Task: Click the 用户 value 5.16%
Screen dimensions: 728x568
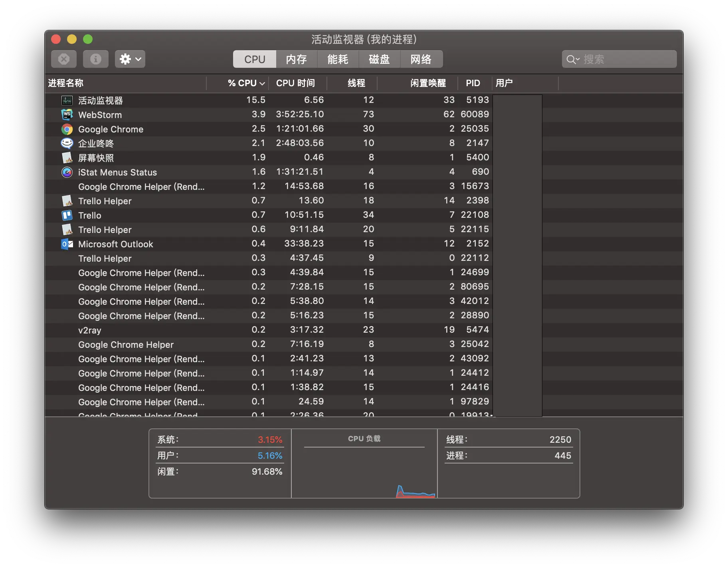Action: (270, 456)
